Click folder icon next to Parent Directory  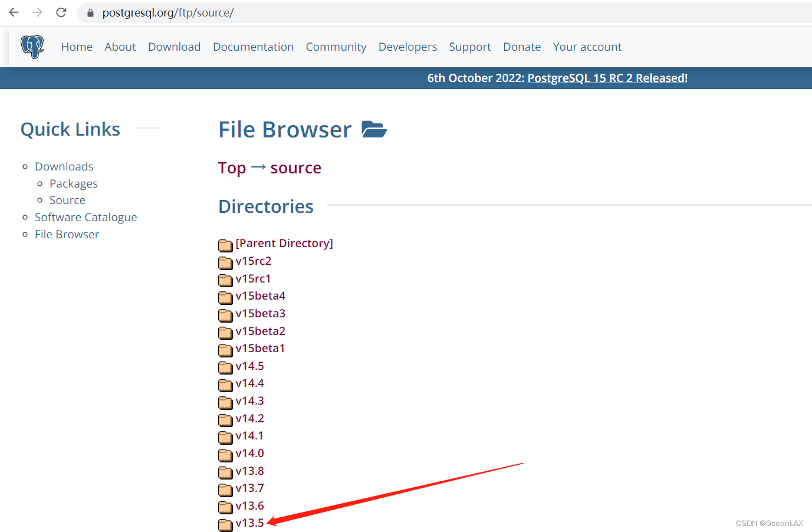225,245
